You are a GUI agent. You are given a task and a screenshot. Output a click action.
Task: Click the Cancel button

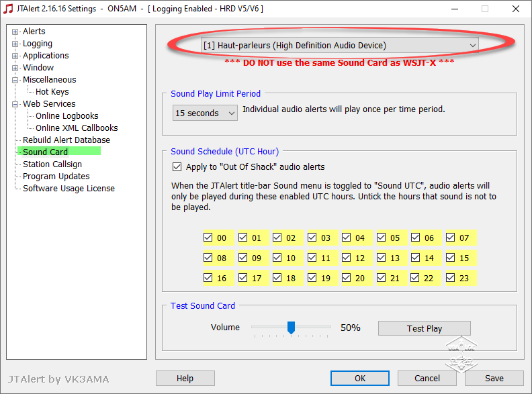(x=427, y=378)
